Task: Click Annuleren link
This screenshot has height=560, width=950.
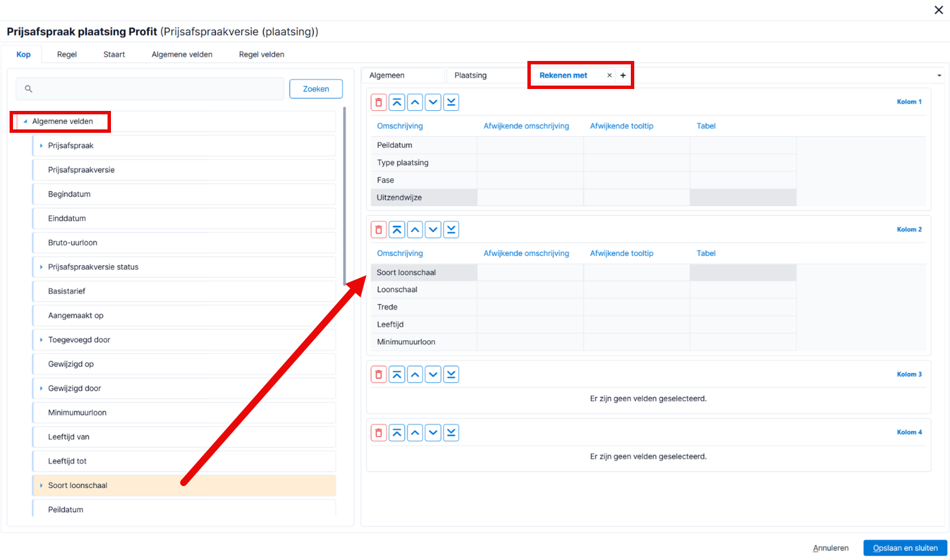Action: 831,548
